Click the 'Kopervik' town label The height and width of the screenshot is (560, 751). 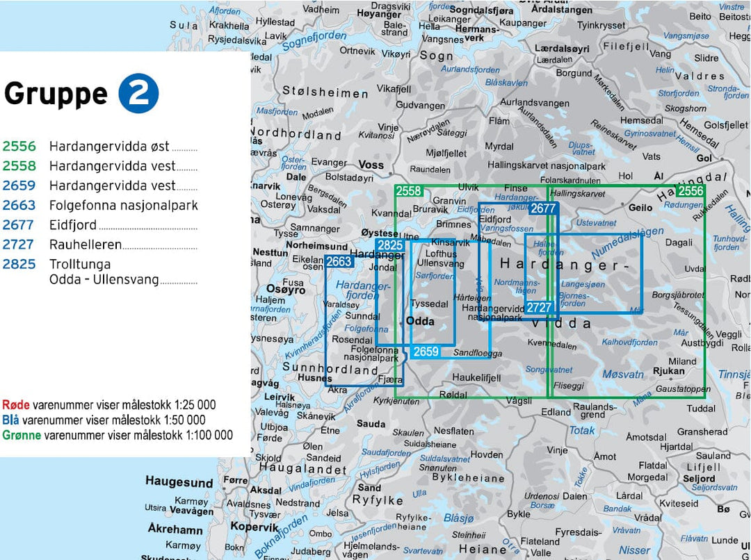pyautogui.click(x=255, y=527)
